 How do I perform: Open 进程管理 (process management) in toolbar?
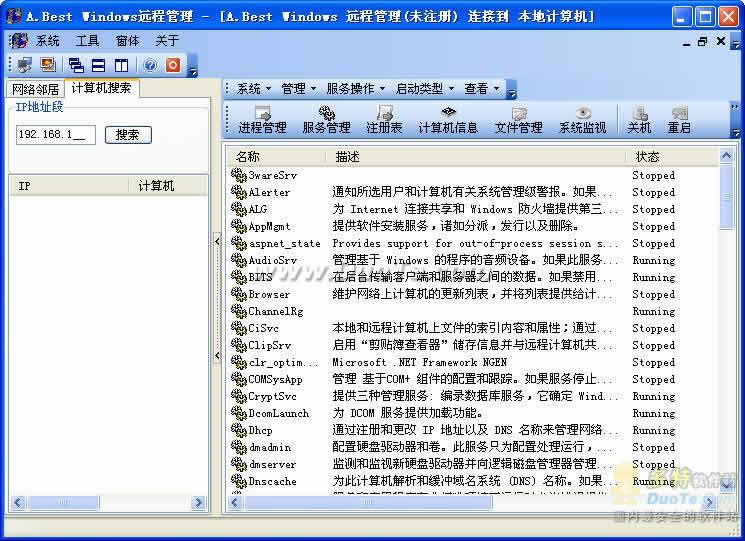coord(262,120)
